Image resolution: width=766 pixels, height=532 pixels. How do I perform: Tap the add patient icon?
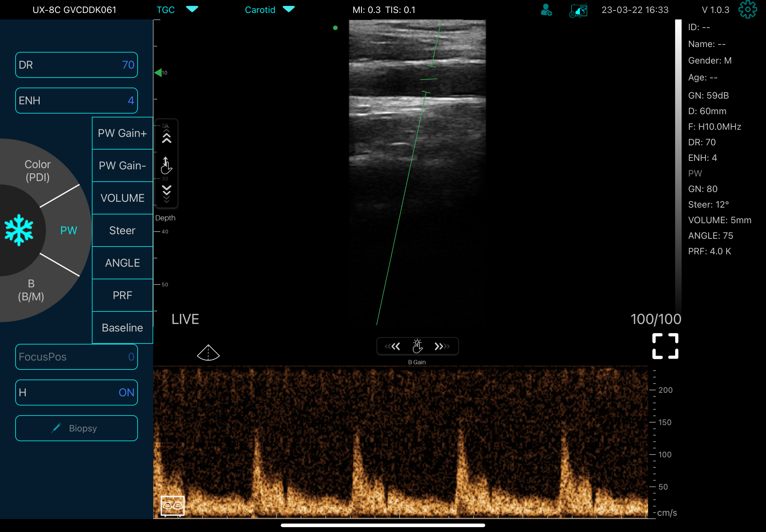click(546, 10)
